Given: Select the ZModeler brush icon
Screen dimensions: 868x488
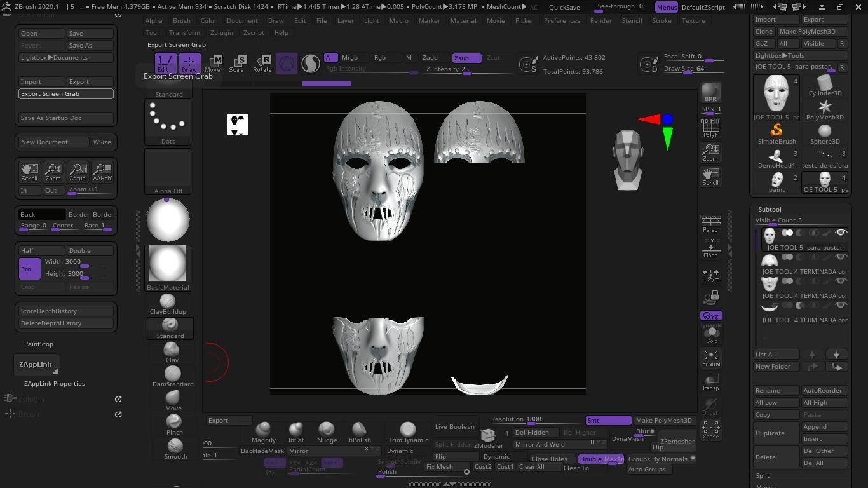Looking at the screenshot, I should (x=488, y=438).
